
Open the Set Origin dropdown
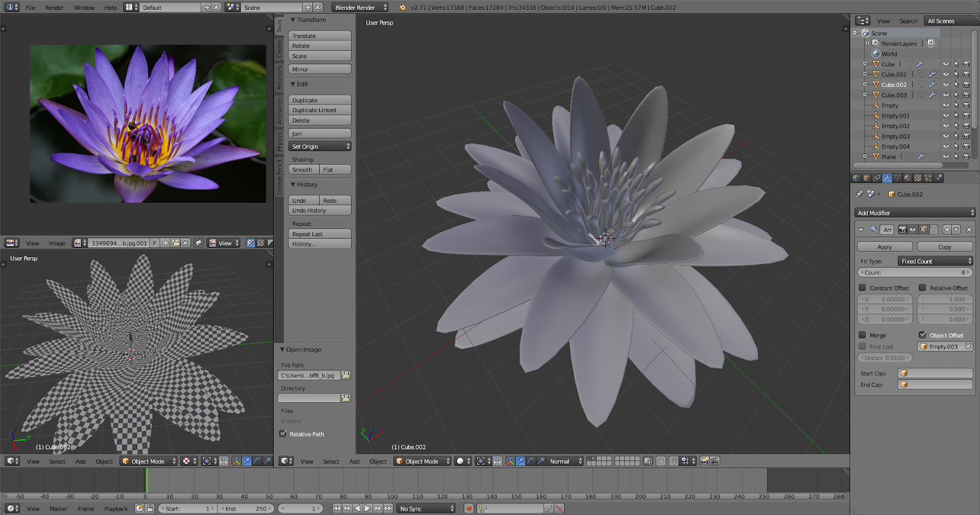click(320, 146)
